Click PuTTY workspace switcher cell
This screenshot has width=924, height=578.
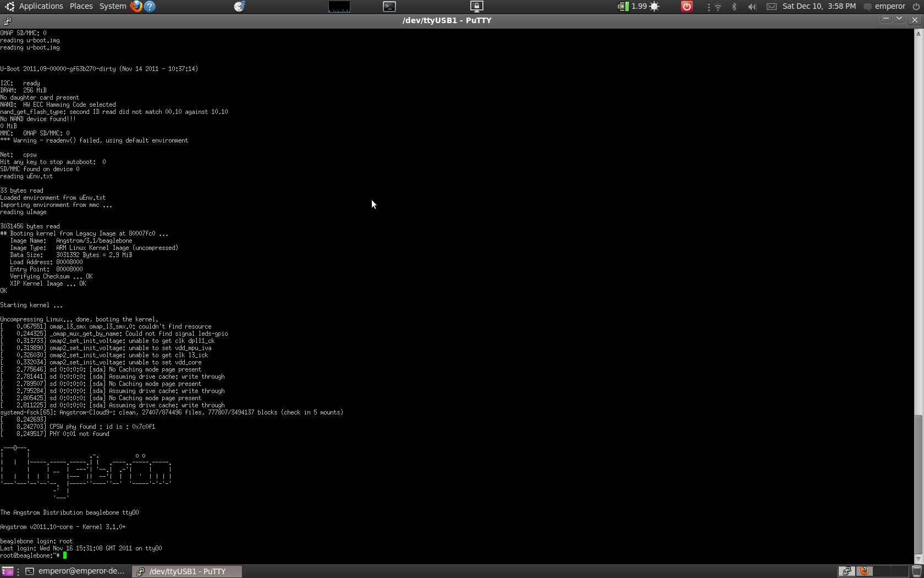pos(846,571)
